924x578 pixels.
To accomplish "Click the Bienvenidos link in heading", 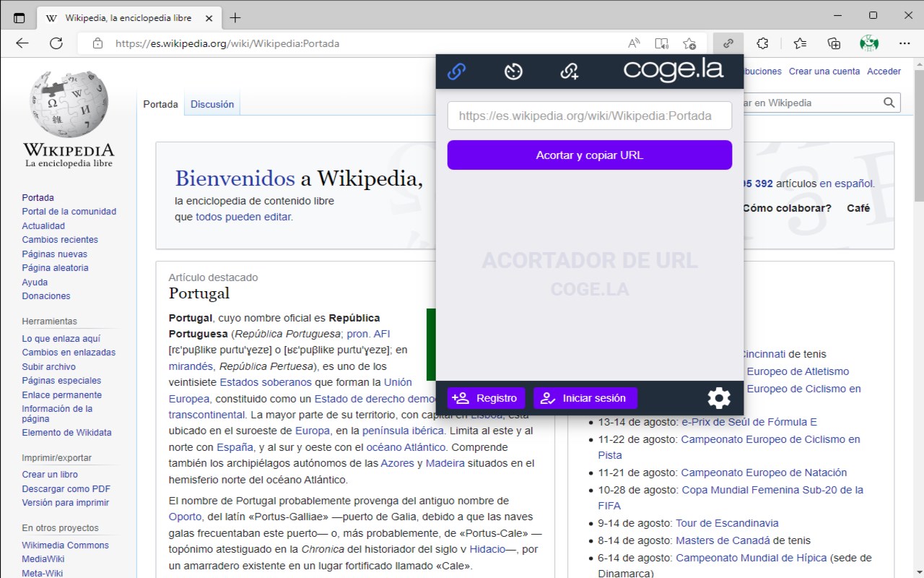I will coord(235,178).
